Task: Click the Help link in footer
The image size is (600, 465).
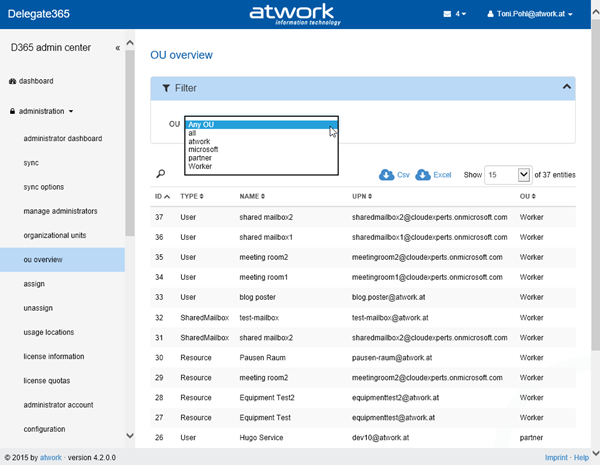Action: (x=580, y=456)
